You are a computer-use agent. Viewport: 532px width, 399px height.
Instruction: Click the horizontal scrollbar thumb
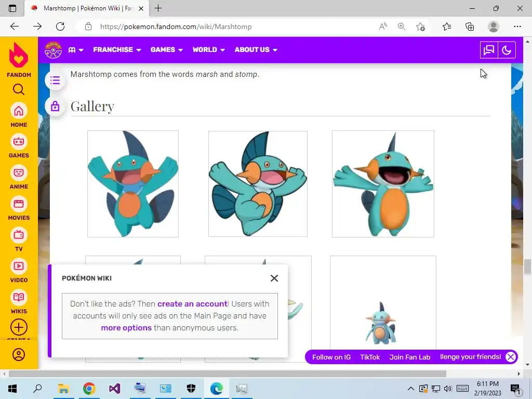[x=228, y=374]
